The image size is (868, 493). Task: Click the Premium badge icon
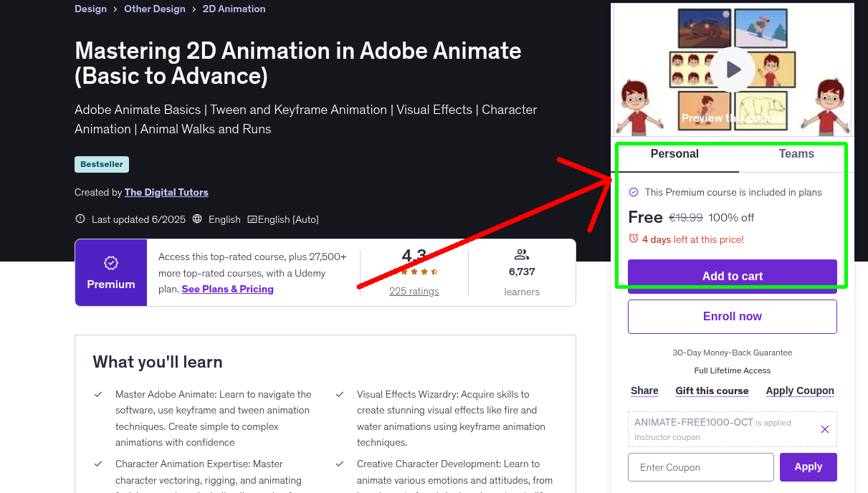(111, 263)
